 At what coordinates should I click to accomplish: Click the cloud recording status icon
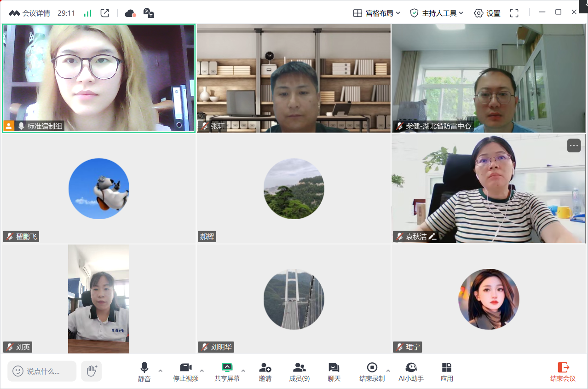tap(130, 13)
